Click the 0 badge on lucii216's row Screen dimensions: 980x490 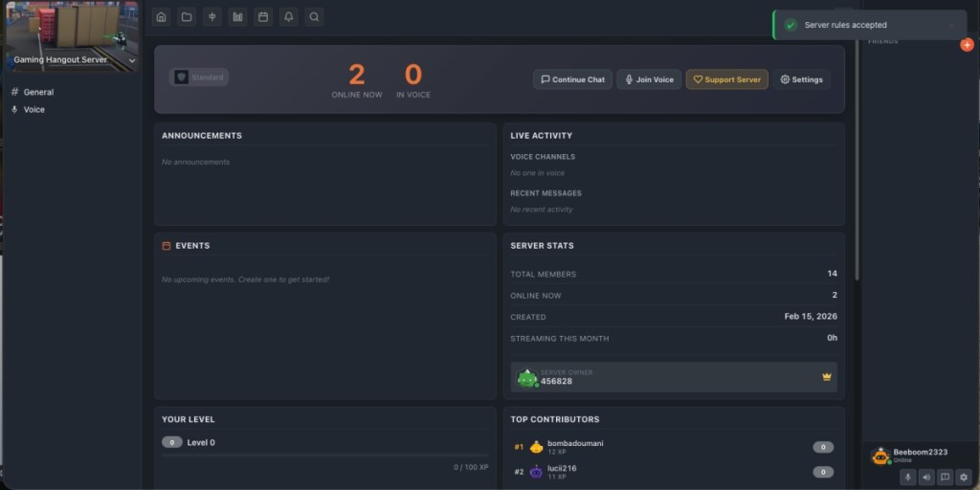(x=823, y=472)
